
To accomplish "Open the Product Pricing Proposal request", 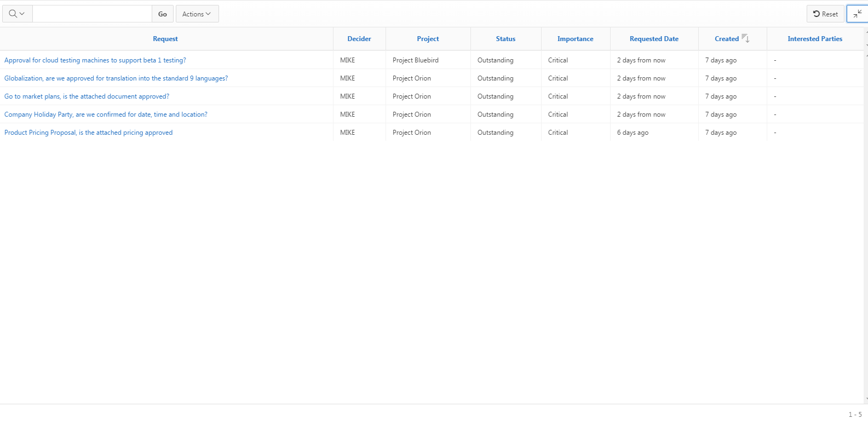I will (x=88, y=133).
